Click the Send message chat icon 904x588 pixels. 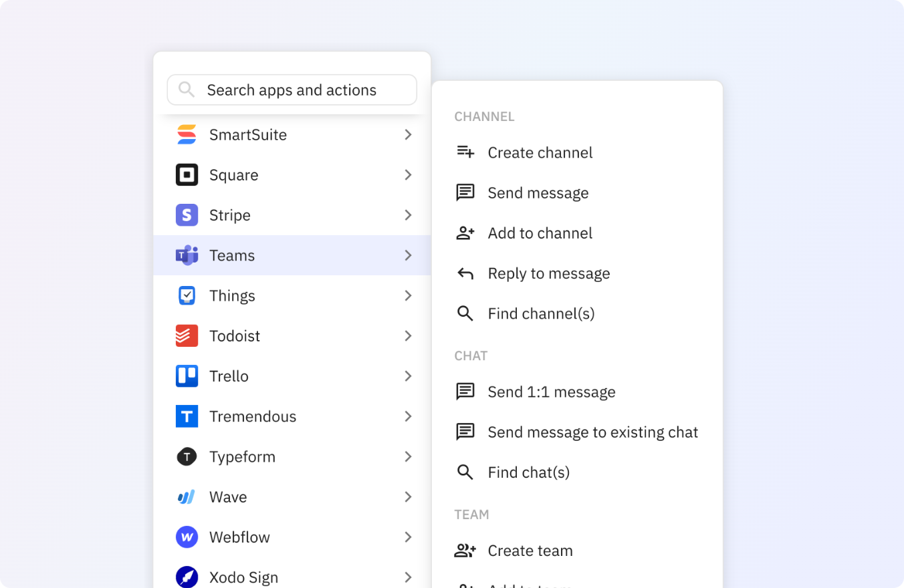[465, 192]
